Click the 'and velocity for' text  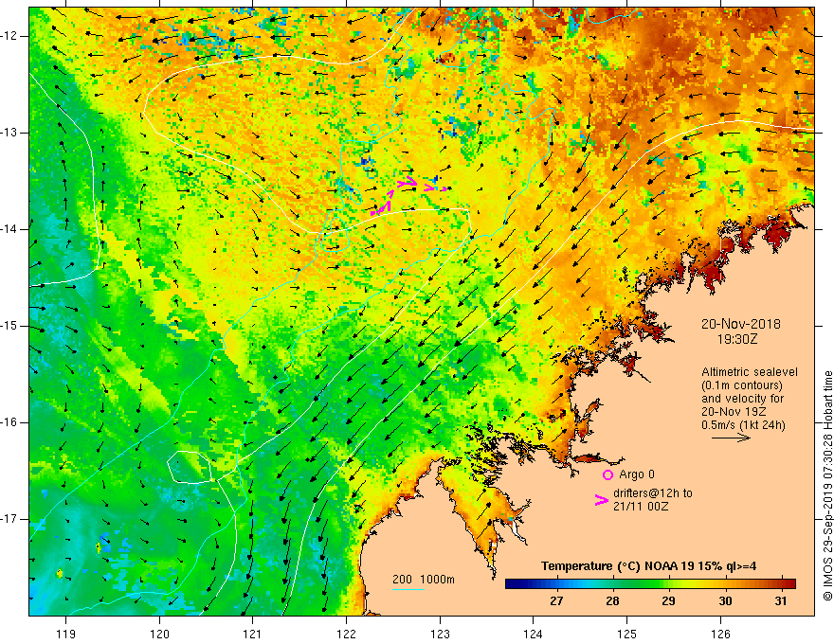pos(742,398)
